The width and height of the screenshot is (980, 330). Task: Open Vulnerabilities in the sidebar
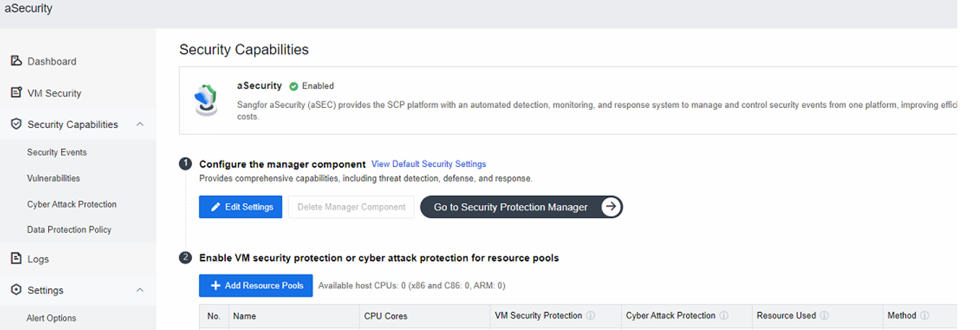click(x=53, y=178)
